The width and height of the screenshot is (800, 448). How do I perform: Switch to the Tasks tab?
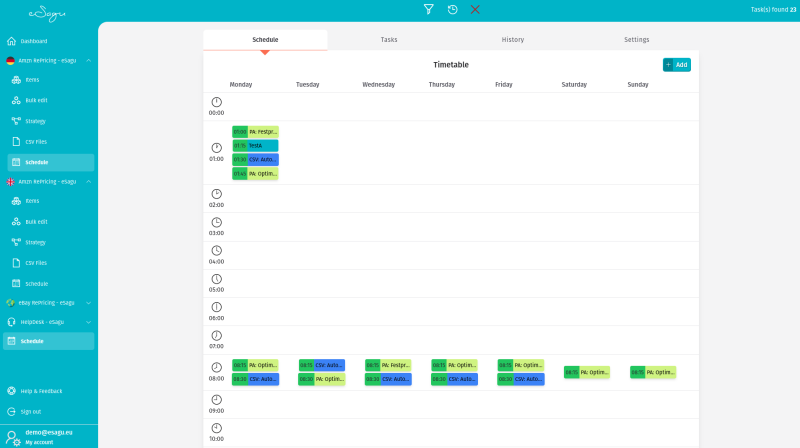tap(389, 40)
